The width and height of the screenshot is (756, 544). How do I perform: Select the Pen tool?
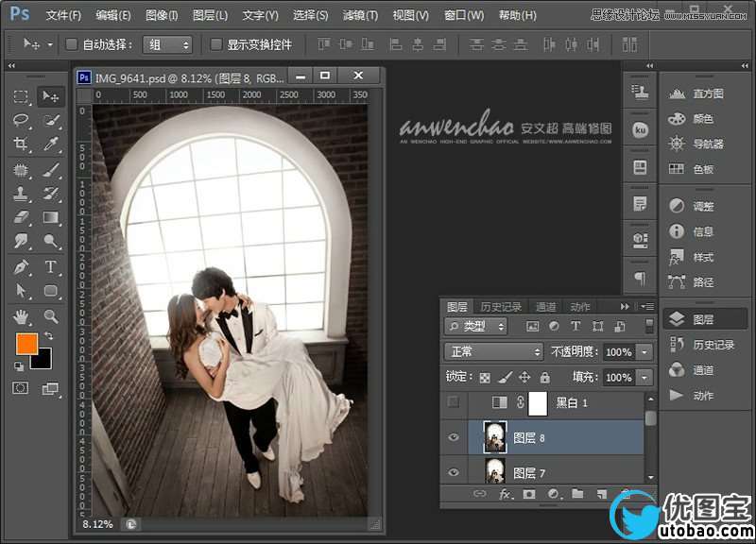click(x=21, y=266)
